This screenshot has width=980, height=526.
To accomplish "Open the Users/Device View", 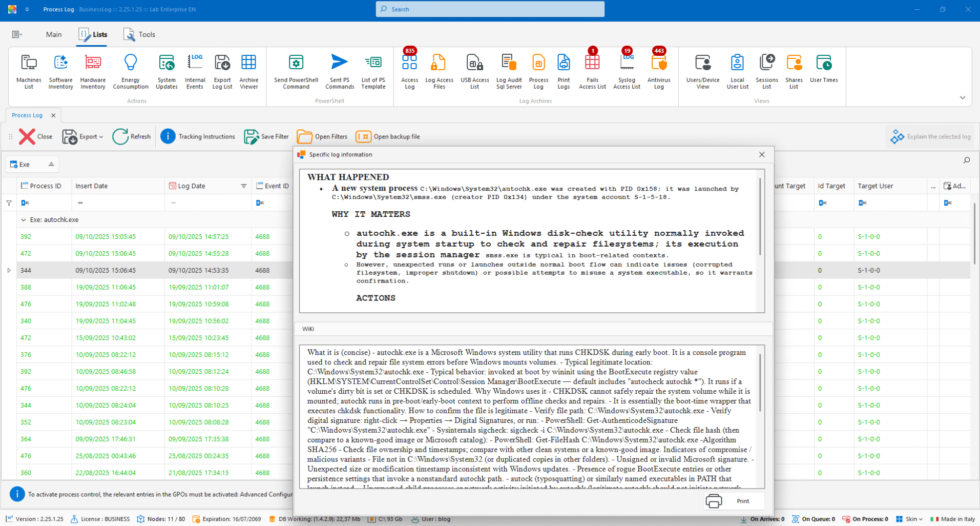I will pos(703,63).
